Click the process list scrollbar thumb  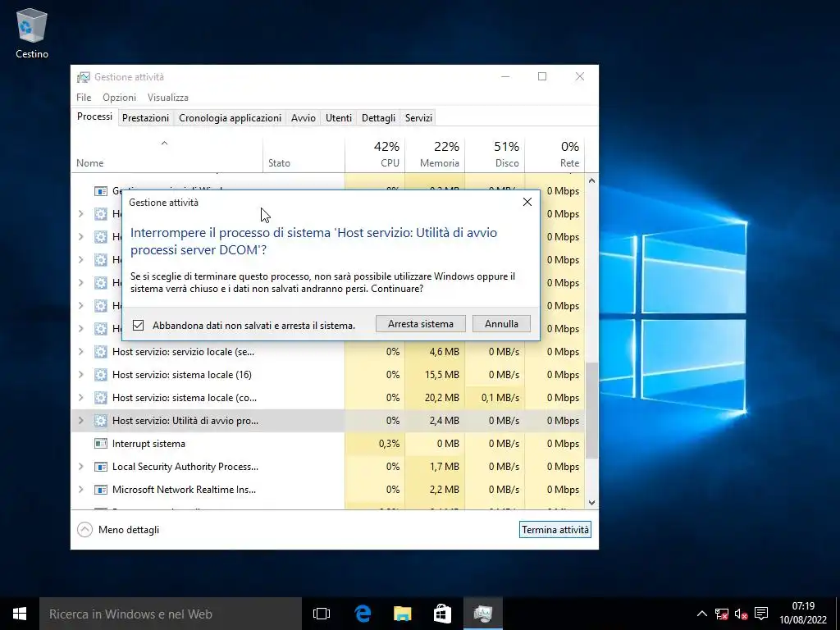pos(591,410)
